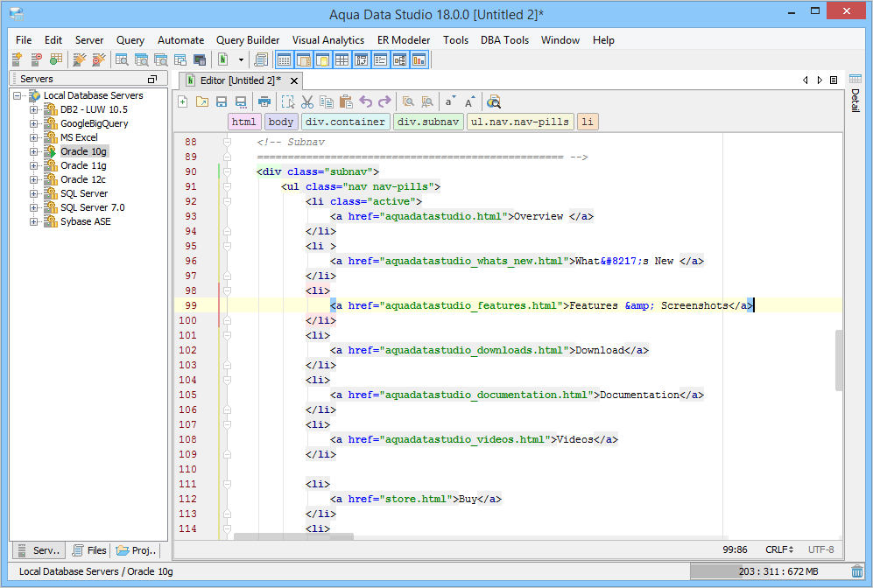
Task: Click the green HTML editor file icon
Action: tap(222, 59)
